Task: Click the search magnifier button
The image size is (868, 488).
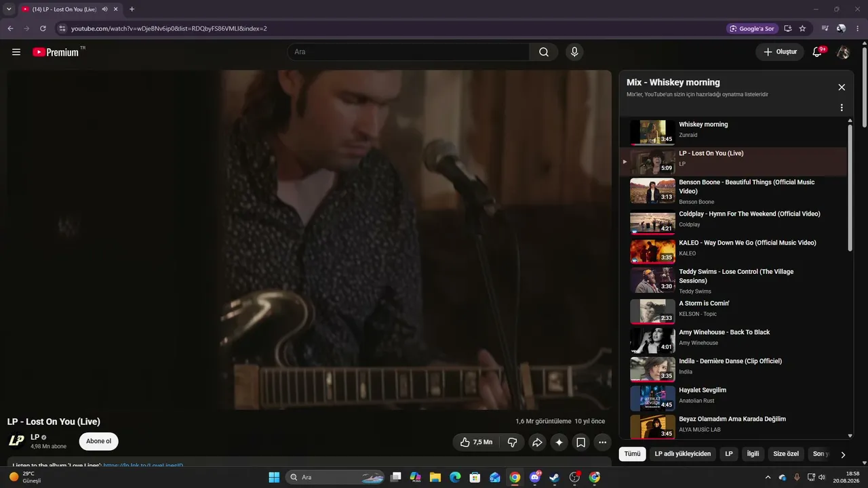Action: 544,52
